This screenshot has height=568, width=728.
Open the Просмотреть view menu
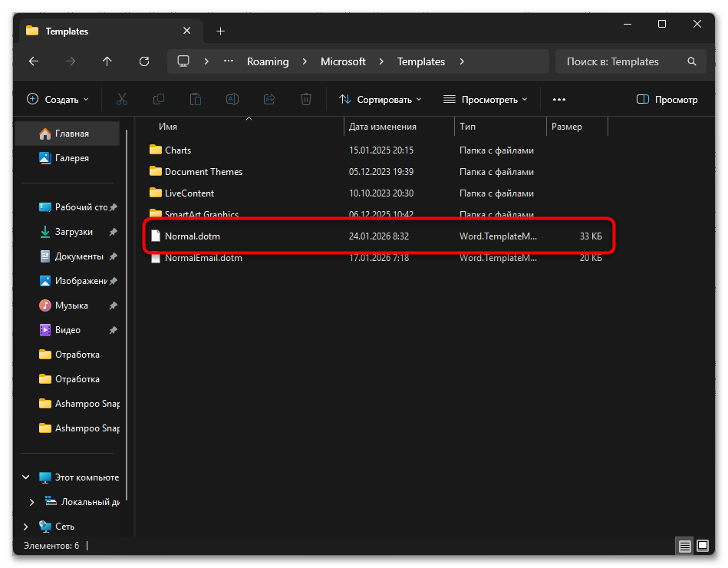click(486, 99)
